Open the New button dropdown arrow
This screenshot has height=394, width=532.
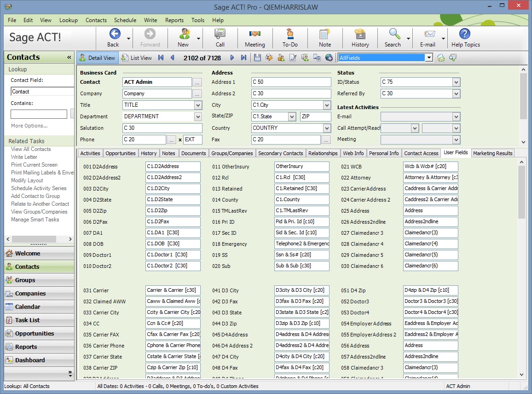pos(198,38)
